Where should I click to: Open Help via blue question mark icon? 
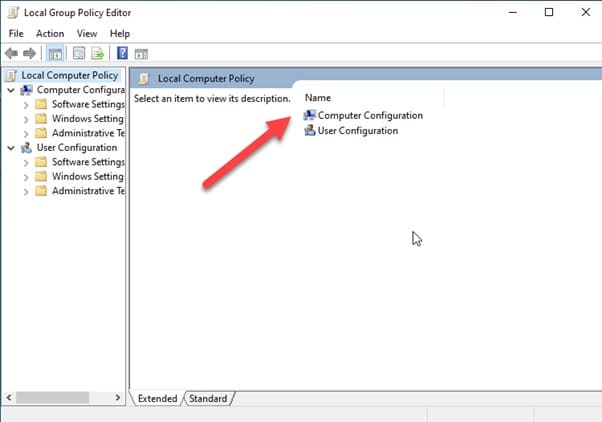(122, 53)
